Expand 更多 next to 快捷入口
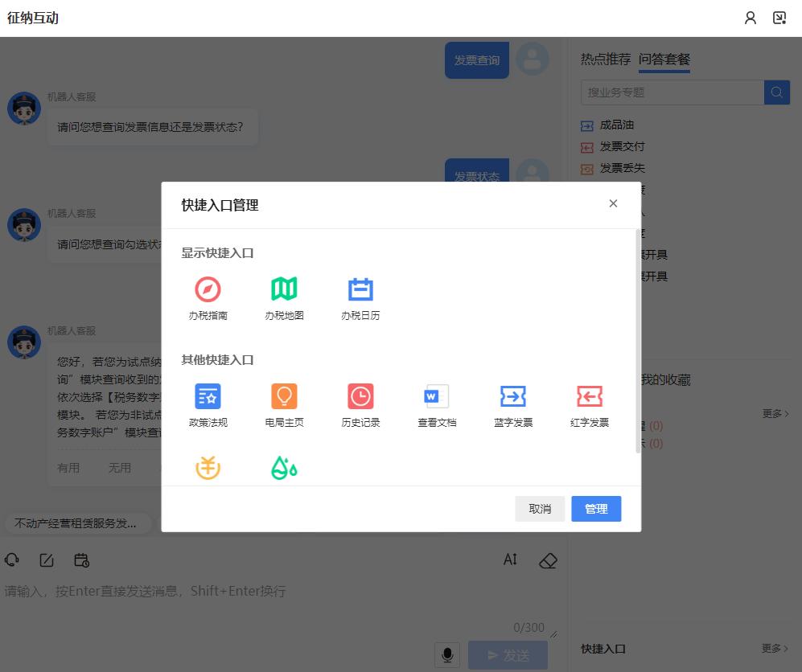The image size is (802, 672). click(773, 649)
